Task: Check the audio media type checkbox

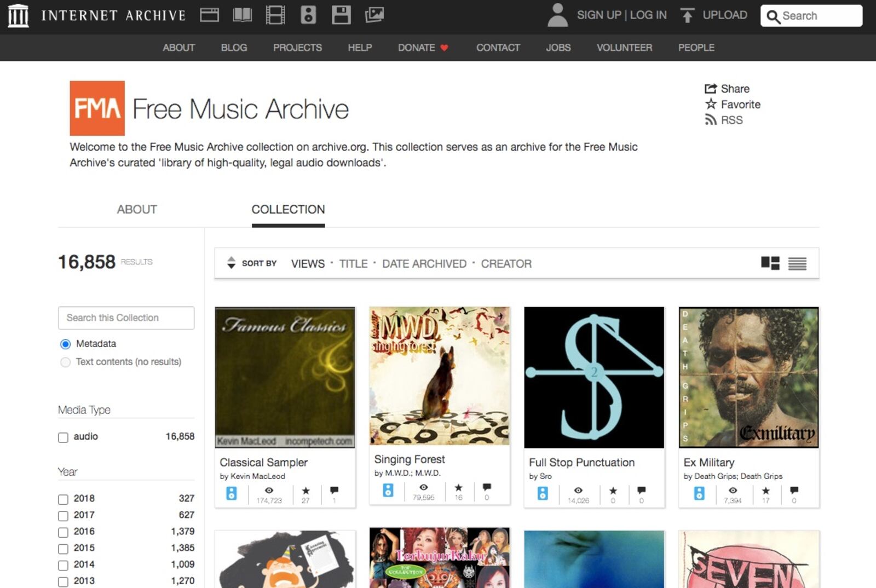Action: 63,437
